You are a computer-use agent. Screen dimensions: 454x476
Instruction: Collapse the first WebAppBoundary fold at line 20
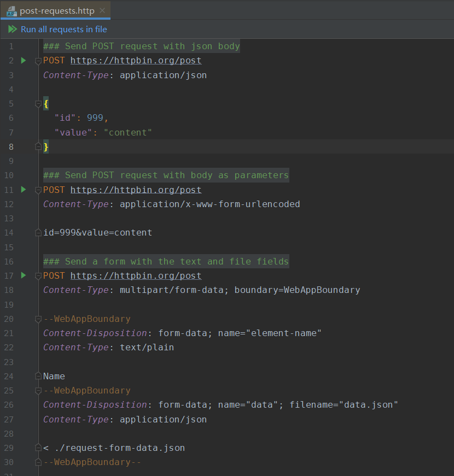pos(38,319)
